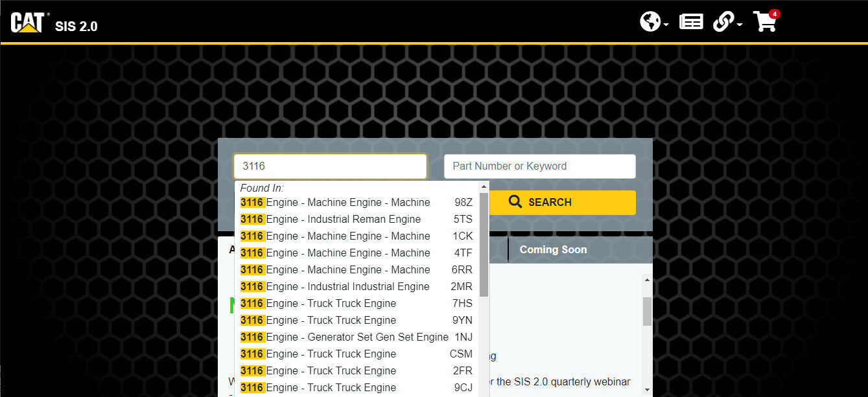Switch to the Coming Soon tab
This screenshot has width=868, height=397.
click(x=553, y=250)
